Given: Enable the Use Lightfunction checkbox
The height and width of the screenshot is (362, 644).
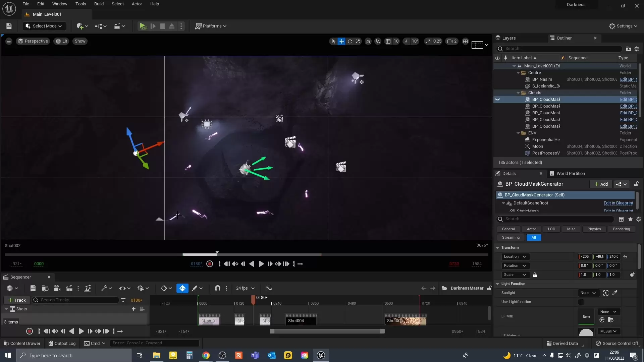Looking at the screenshot, I should pyautogui.click(x=581, y=302).
